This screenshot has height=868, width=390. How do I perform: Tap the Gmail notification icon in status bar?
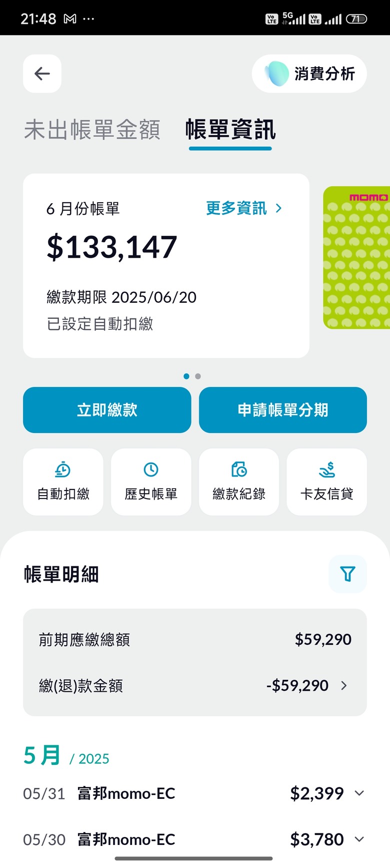pos(70,19)
